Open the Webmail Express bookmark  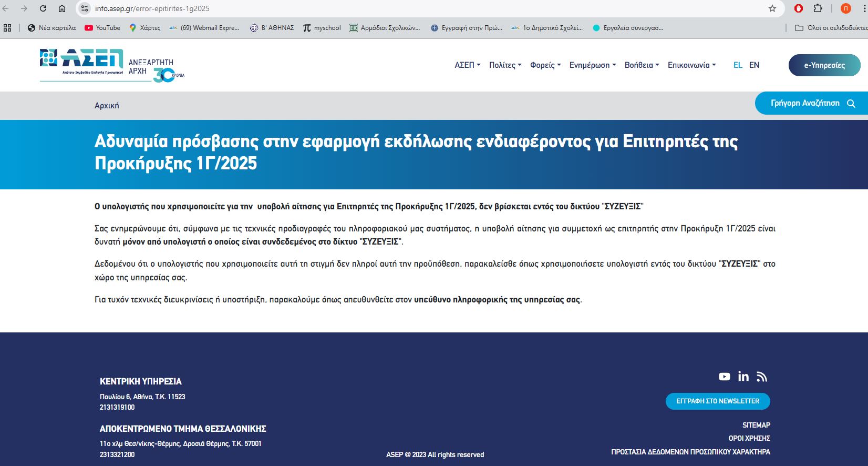tap(204, 28)
